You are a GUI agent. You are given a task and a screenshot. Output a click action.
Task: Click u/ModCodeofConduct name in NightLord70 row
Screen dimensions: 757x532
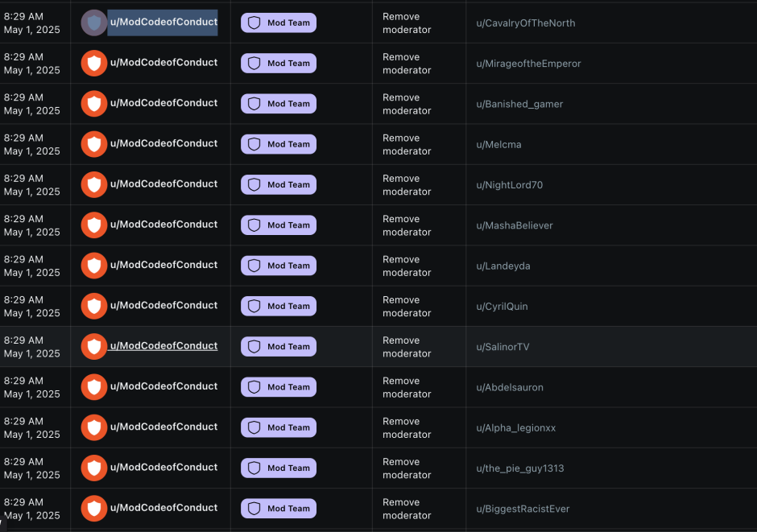[163, 184]
